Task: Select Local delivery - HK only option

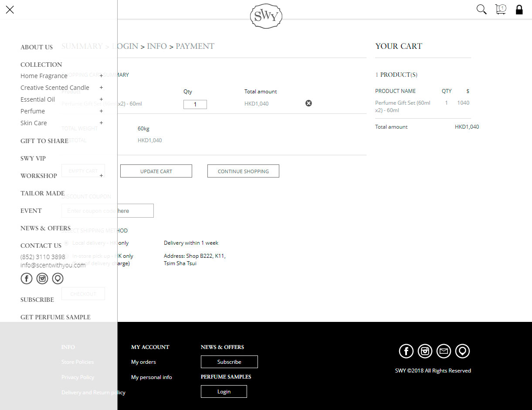Action: pos(66,243)
